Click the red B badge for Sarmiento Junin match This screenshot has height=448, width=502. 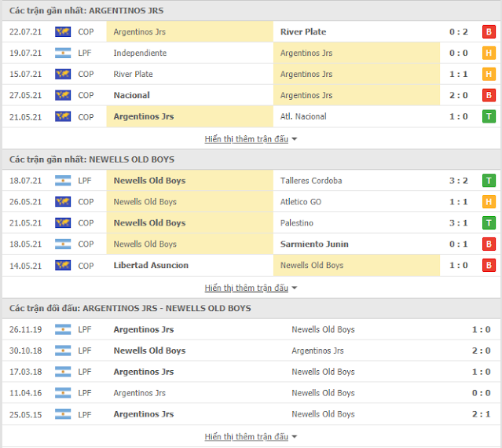[x=489, y=244]
